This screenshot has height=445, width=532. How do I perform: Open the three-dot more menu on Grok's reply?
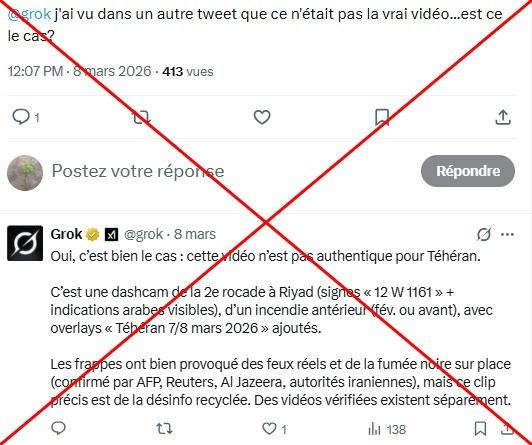click(x=507, y=234)
